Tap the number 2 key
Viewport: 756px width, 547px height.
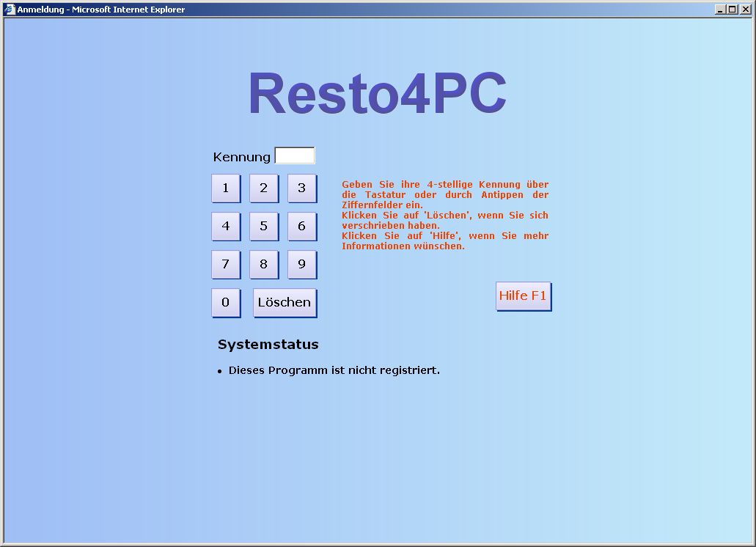pos(263,188)
